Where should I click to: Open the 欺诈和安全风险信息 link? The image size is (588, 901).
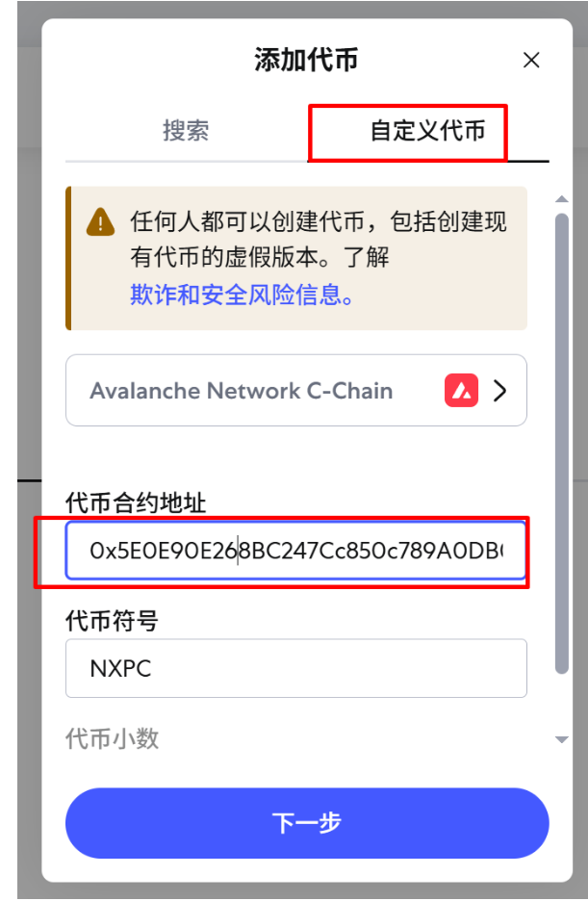pyautogui.click(x=242, y=295)
